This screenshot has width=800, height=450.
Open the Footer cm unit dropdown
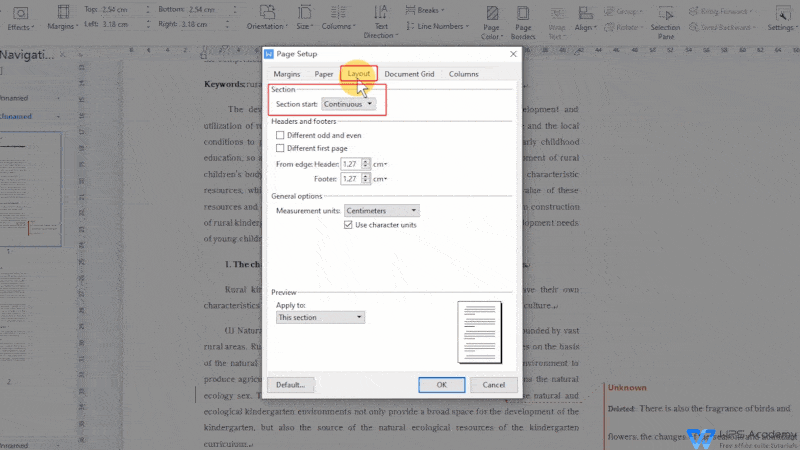pos(380,179)
